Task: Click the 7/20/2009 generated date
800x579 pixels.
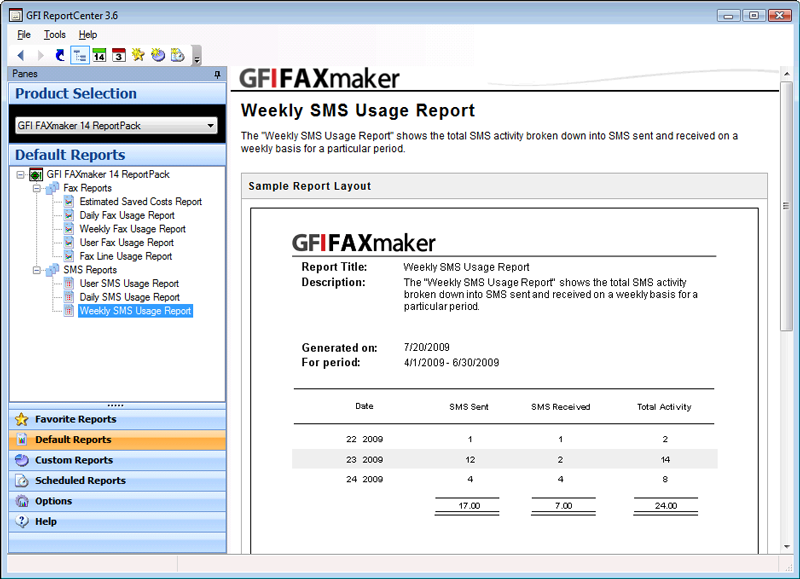Action: (x=427, y=347)
